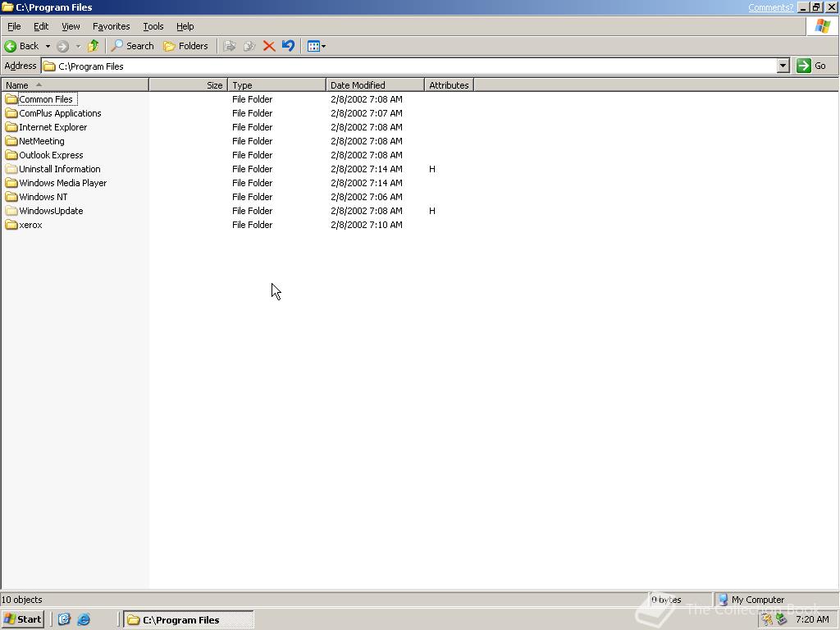
Task: Click File Folder type in xerox row
Action: [x=253, y=225]
